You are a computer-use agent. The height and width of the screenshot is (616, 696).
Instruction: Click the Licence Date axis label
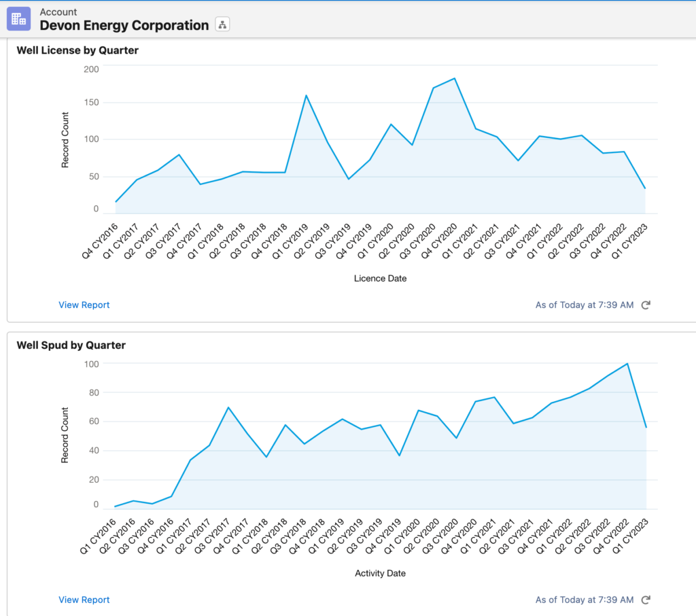(380, 279)
